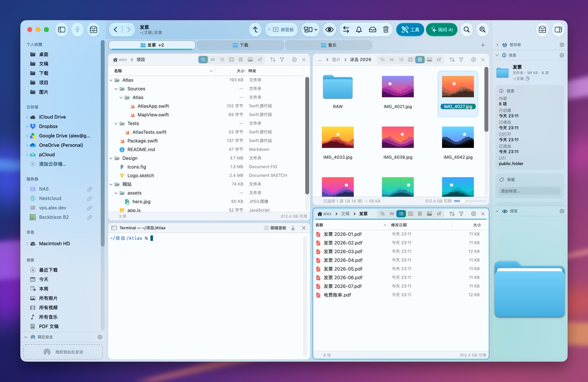The image size is (588, 382).
Task: Toggle the right inspector panel button
Action: [558, 30]
